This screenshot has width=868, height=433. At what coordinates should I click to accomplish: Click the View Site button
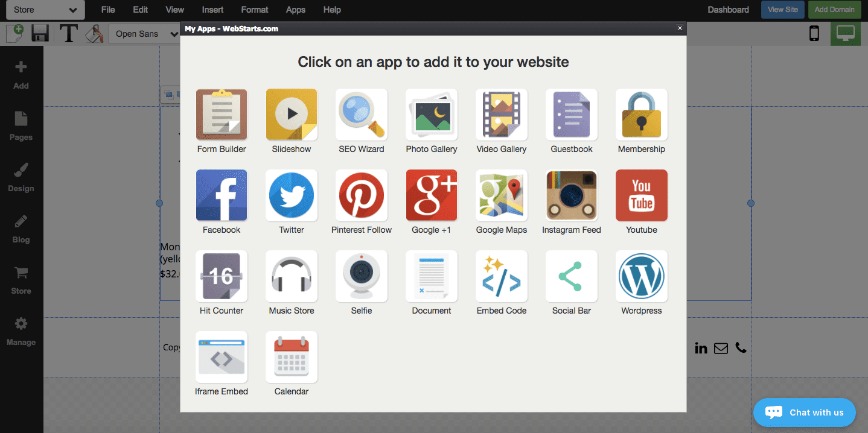(x=783, y=10)
